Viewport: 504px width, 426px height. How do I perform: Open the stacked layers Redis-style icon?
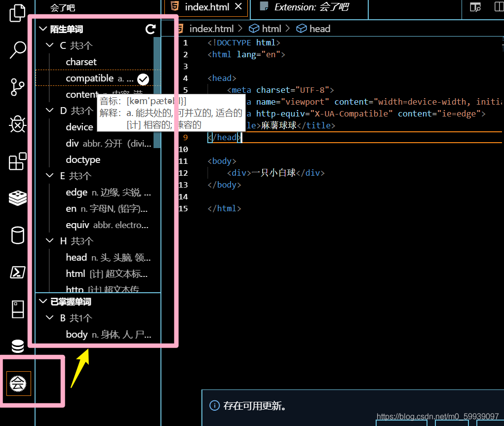click(17, 198)
